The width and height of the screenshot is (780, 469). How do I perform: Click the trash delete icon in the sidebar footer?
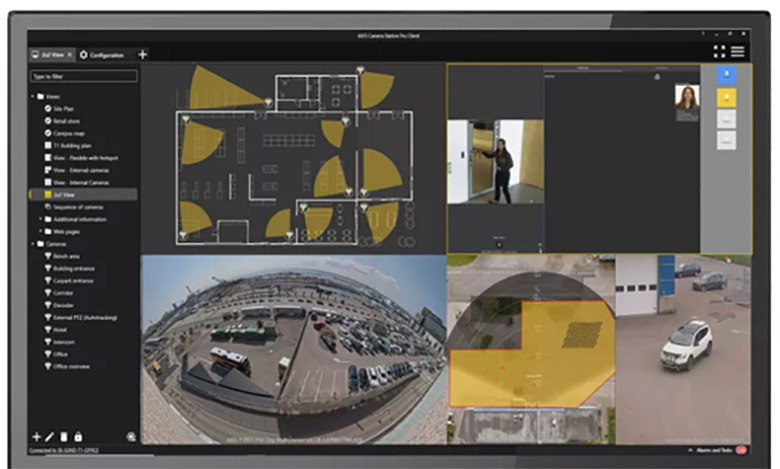click(64, 437)
